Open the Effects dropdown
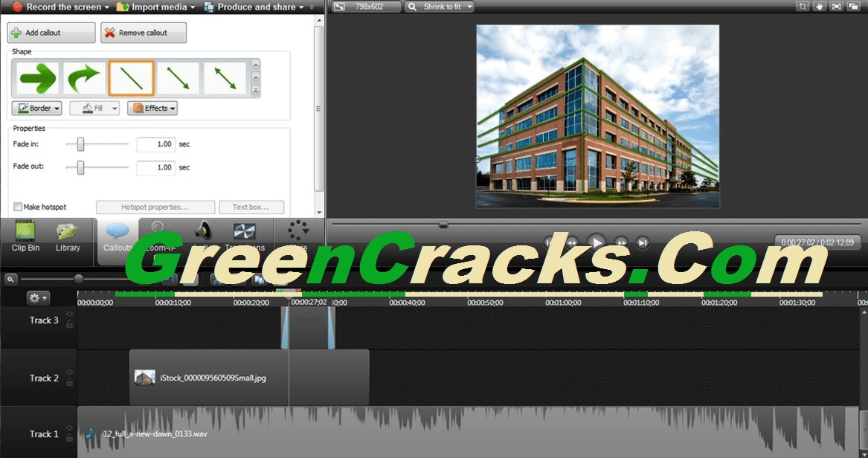The image size is (868, 458). coord(152,108)
